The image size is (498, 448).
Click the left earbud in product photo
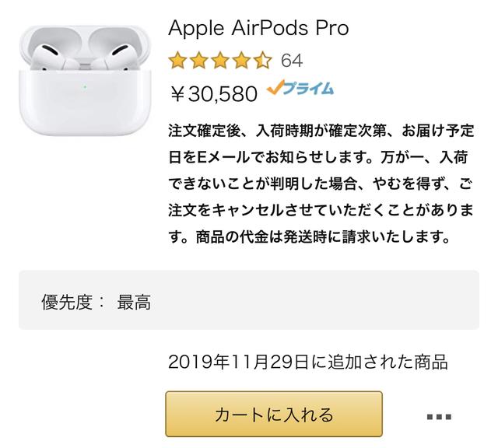click(x=51, y=58)
